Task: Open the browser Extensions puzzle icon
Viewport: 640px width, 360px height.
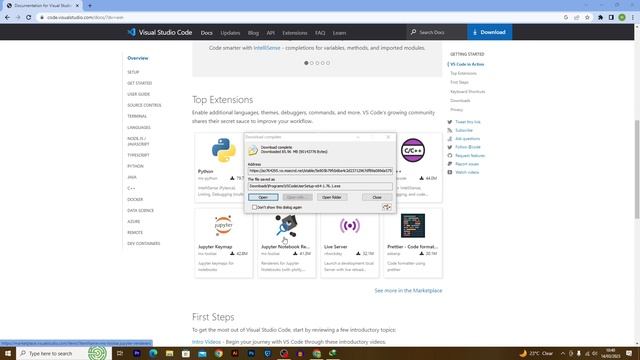Action: pyautogui.click(x=600, y=17)
